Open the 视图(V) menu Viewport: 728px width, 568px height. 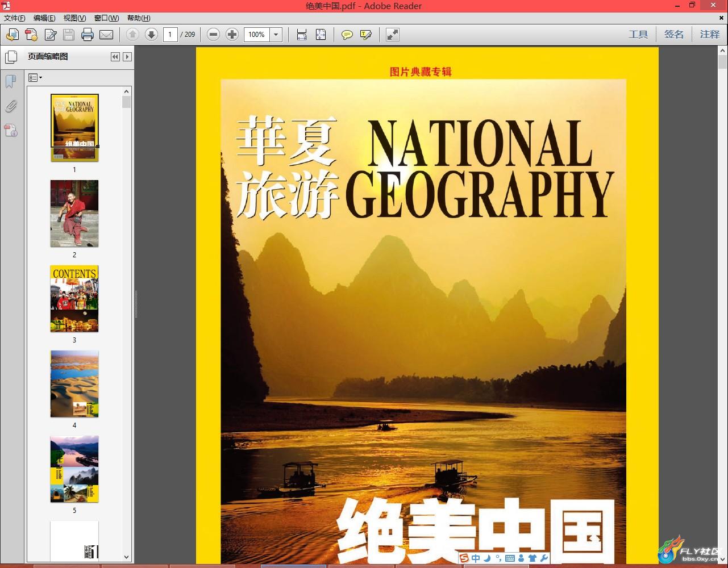pyautogui.click(x=75, y=18)
